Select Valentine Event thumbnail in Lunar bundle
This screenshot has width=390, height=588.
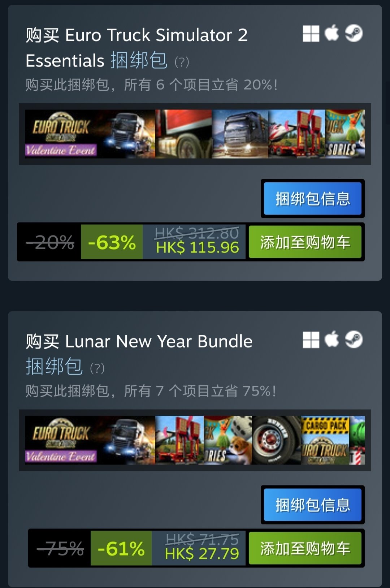click(90, 440)
